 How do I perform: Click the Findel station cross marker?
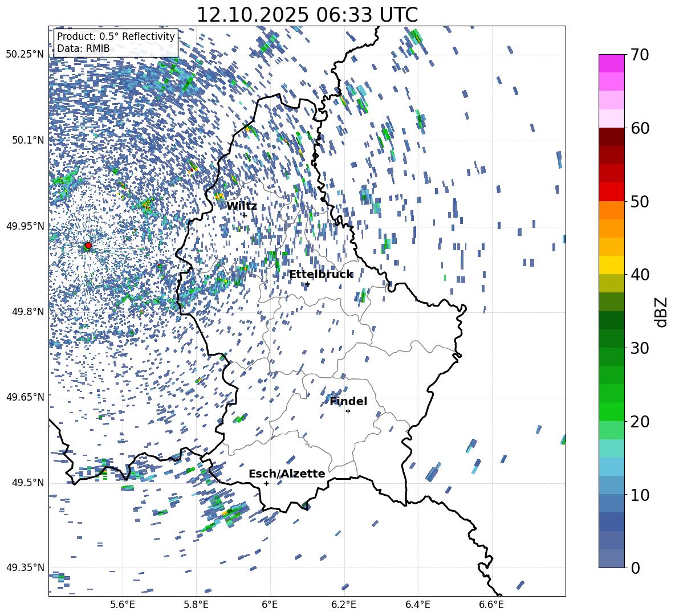348,411
